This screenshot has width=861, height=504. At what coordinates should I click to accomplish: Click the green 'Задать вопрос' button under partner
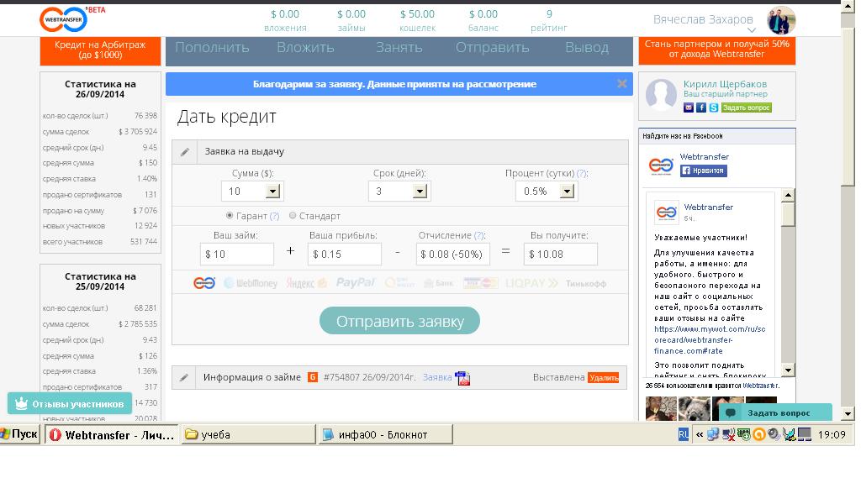coord(747,108)
